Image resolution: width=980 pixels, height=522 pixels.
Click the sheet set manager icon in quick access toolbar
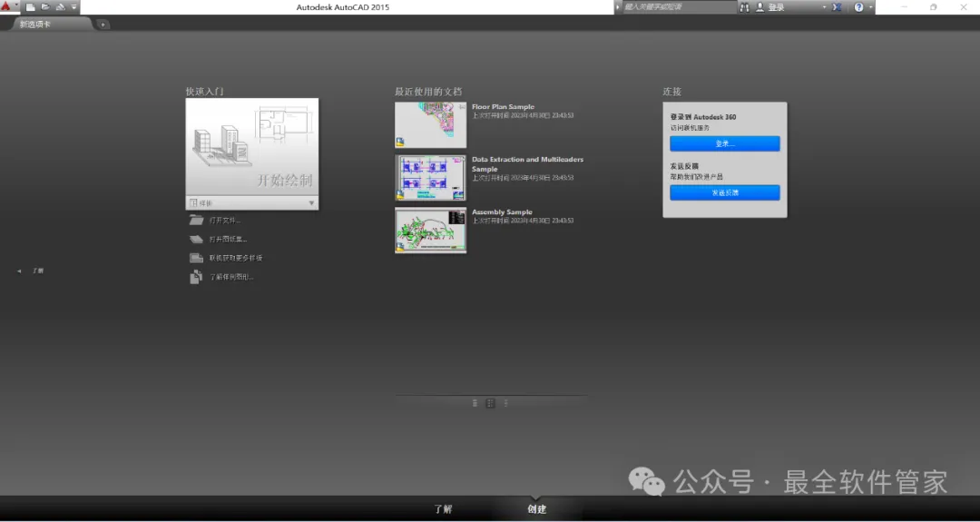click(61, 7)
